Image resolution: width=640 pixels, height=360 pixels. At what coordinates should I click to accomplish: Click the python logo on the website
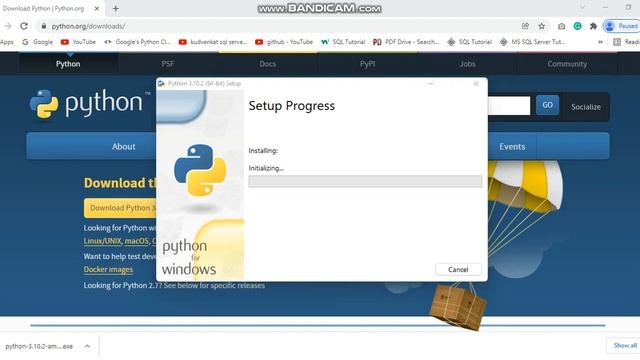[x=90, y=104]
